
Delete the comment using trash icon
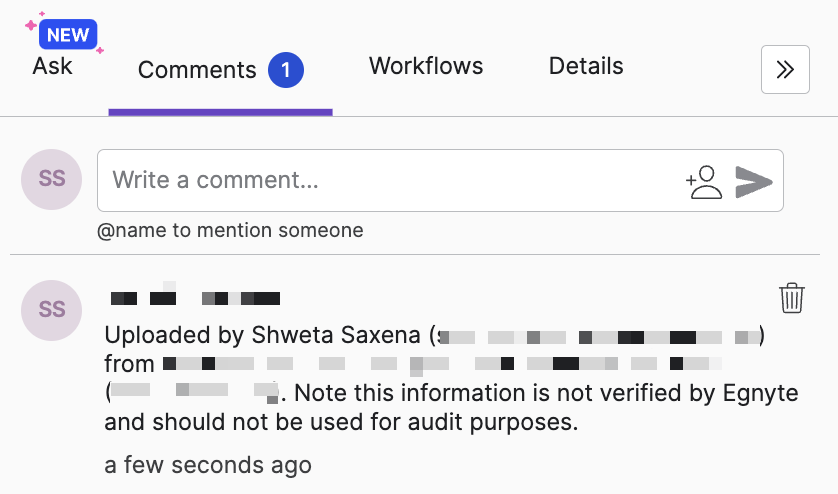(x=792, y=298)
